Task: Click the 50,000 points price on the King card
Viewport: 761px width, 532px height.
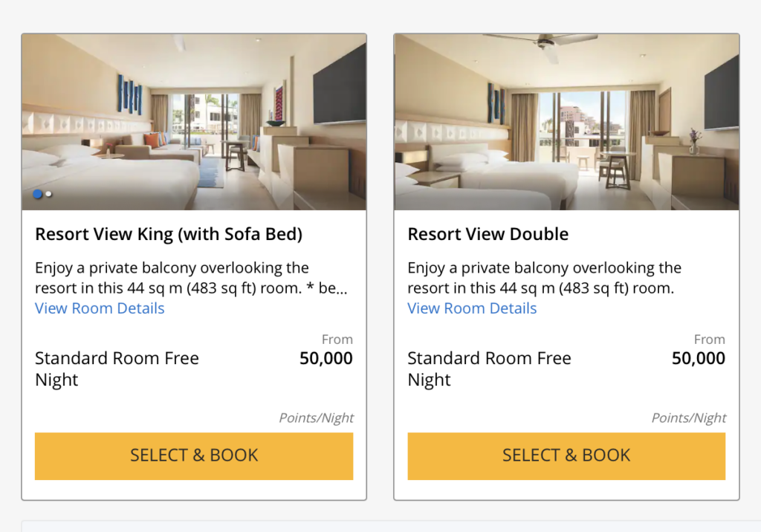Action: (328, 358)
